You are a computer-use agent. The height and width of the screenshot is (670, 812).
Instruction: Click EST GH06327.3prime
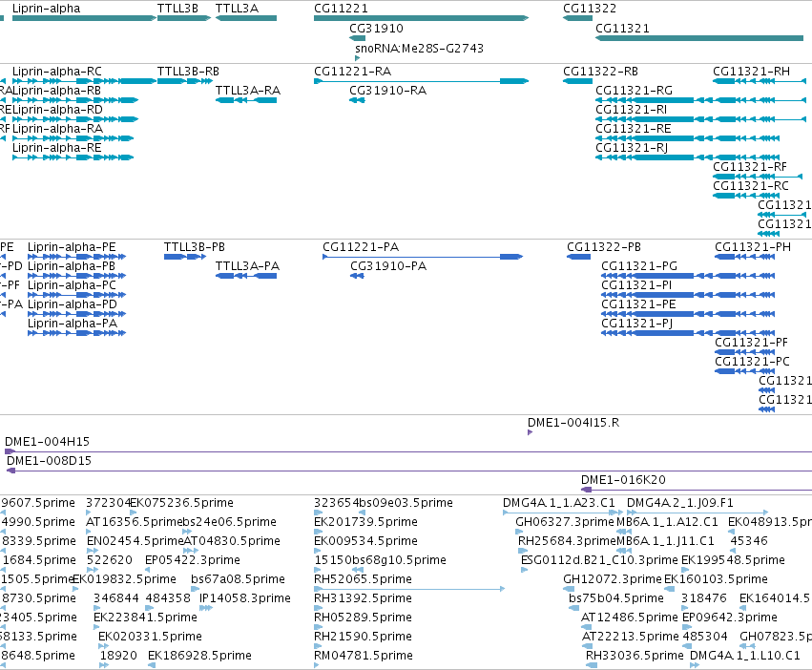(519, 532)
